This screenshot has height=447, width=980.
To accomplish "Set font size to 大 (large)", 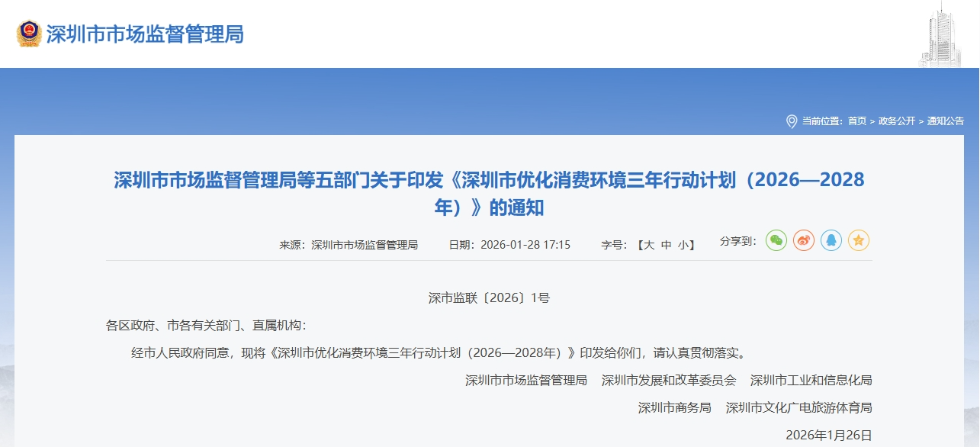I will click(648, 245).
